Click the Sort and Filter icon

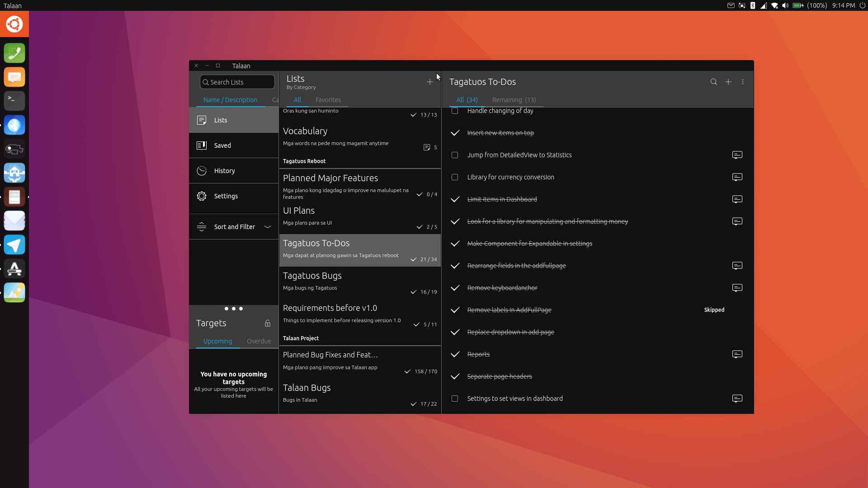[x=202, y=227]
